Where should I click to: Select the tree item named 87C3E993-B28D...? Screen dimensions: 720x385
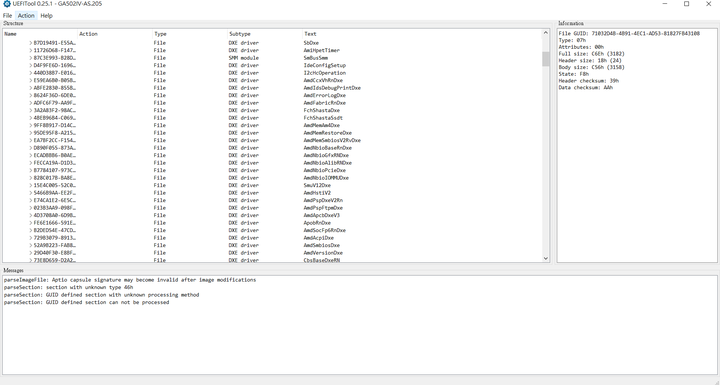click(x=55, y=58)
